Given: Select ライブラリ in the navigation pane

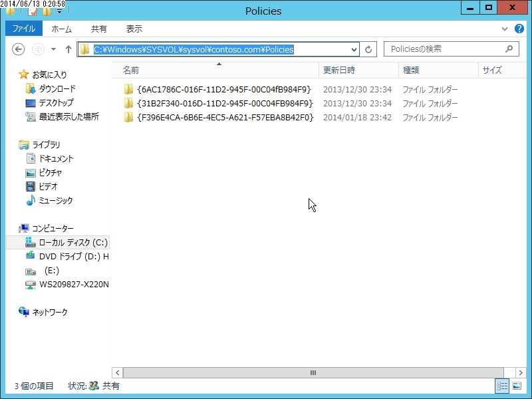Looking at the screenshot, I should pyautogui.click(x=46, y=145).
